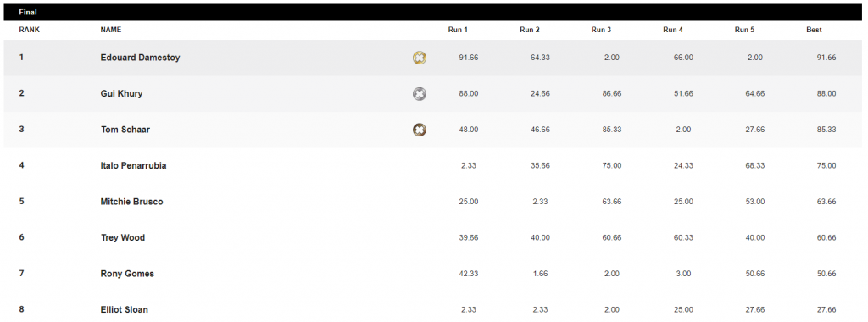
Task: Click Rony Gomes's name
Action: click(x=127, y=274)
